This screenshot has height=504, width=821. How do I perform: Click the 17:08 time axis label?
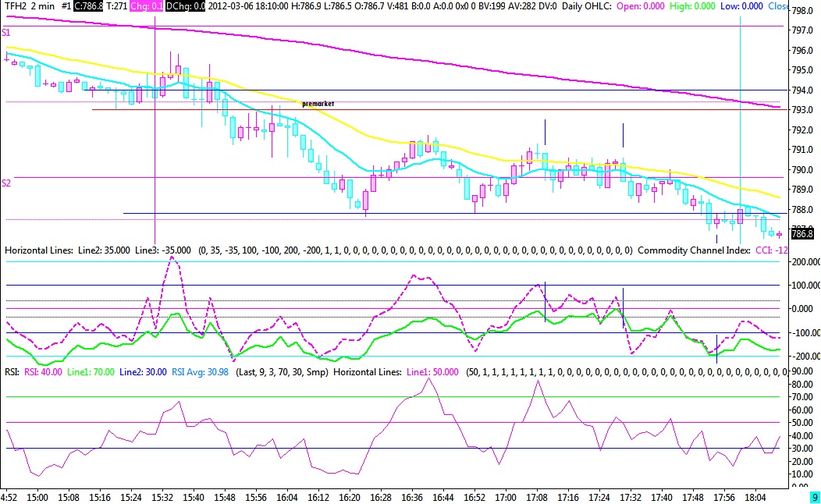tap(537, 497)
